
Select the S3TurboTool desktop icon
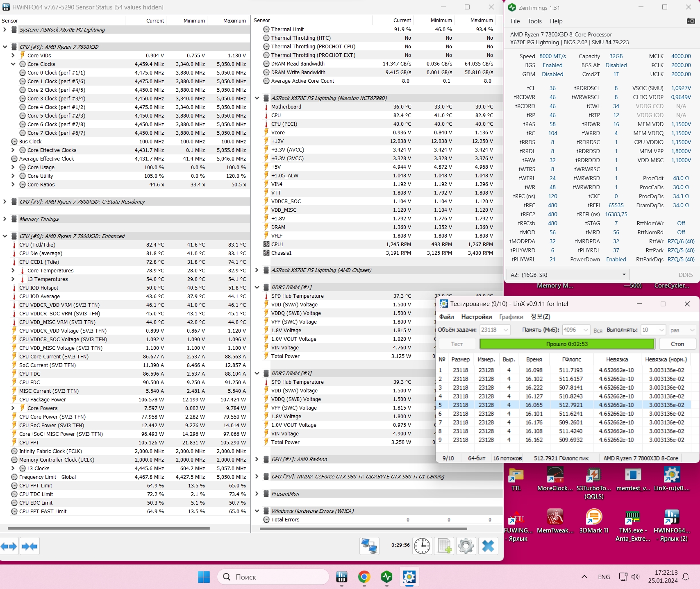(594, 483)
